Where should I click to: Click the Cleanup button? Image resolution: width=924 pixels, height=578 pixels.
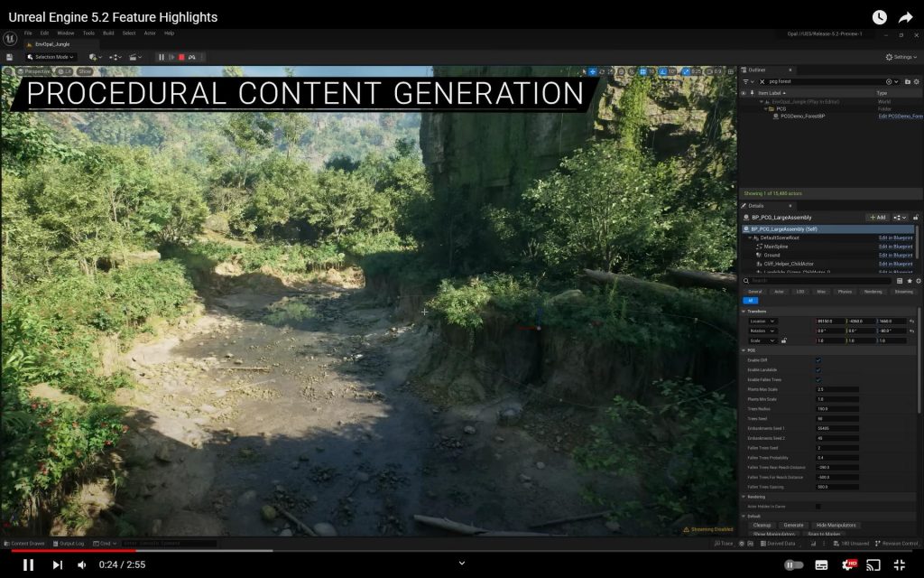pyautogui.click(x=762, y=525)
